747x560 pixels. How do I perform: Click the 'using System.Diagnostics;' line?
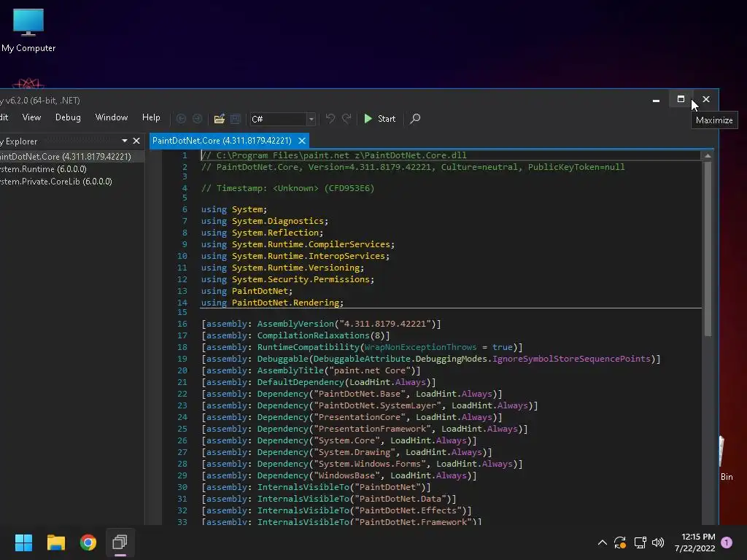coord(264,221)
